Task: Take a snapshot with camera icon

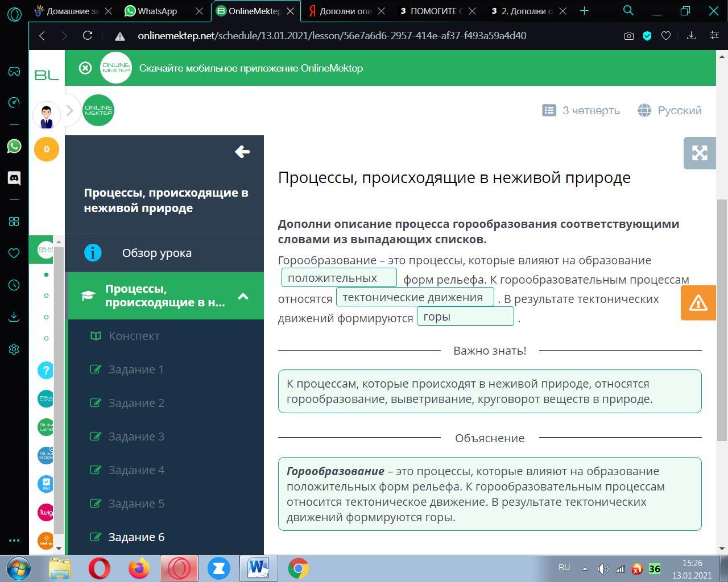Action: point(628,36)
